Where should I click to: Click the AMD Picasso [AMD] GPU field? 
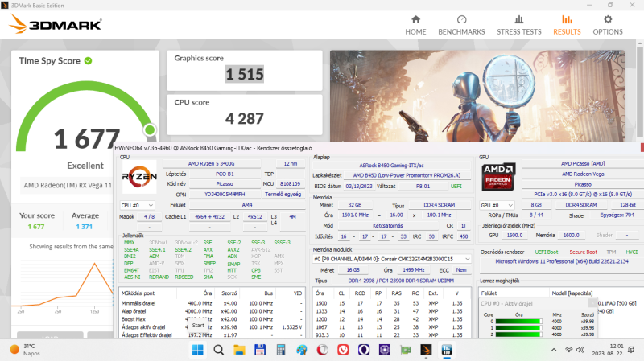click(583, 164)
